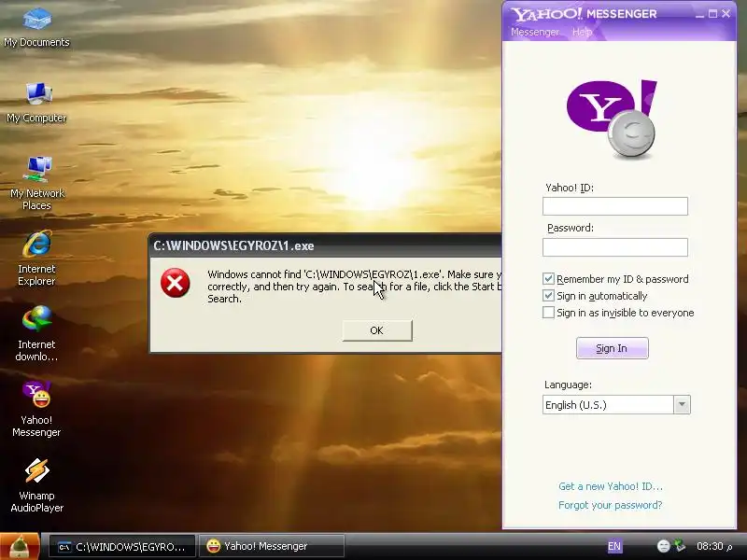The image size is (747, 560).
Task: Click the Windows cannot find error message text
Action: (355, 287)
